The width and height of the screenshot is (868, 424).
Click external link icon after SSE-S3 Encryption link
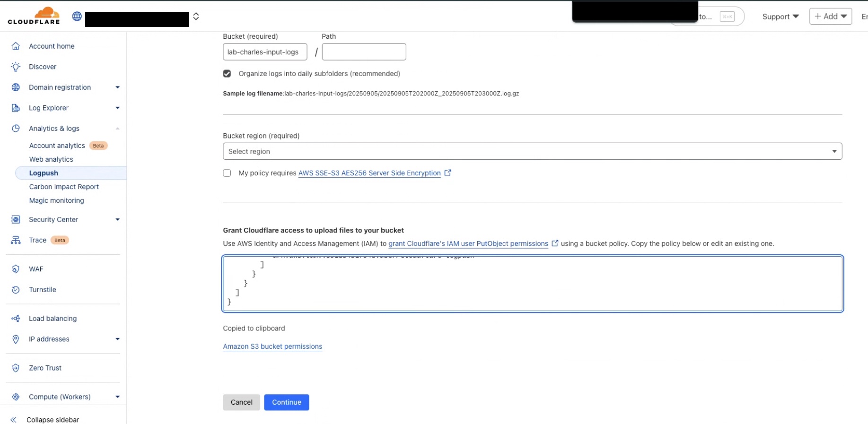tap(447, 173)
